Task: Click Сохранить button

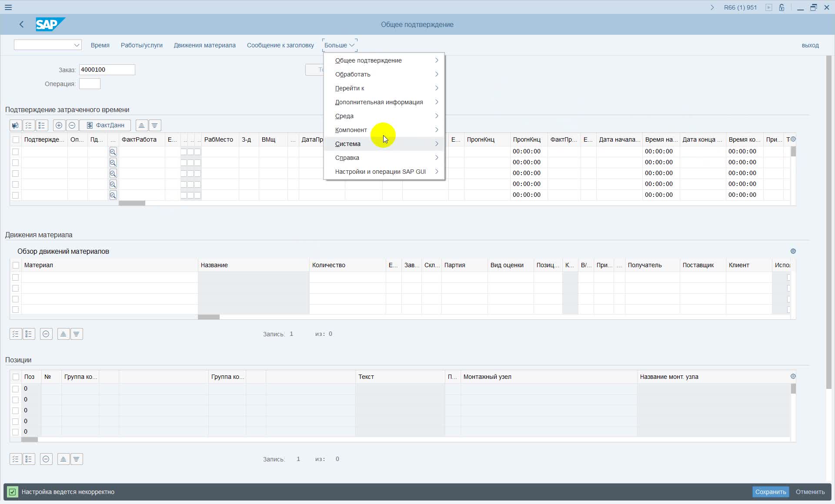Action: (x=771, y=492)
